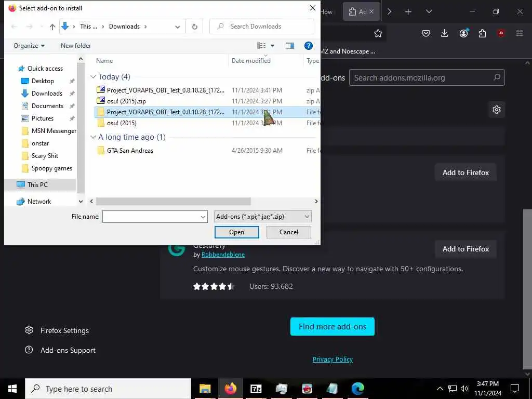Click the horizontal scrollbar in file list
The width and height of the screenshot is (532, 399).
pos(173,202)
